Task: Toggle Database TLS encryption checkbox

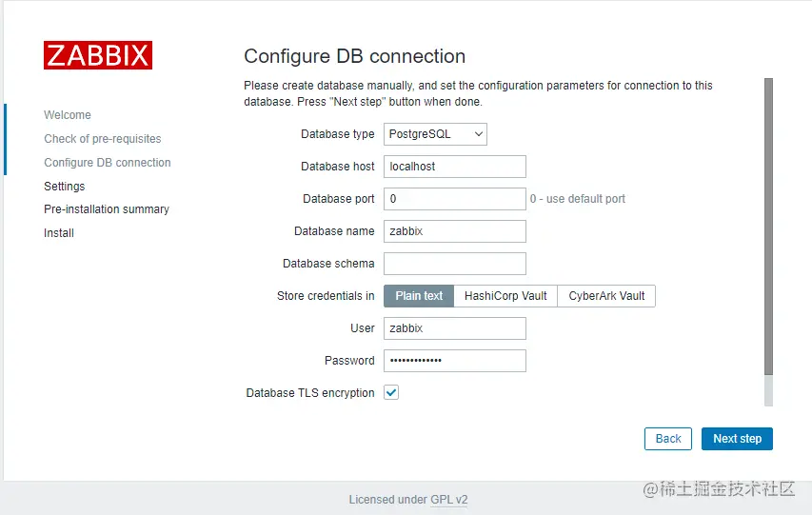Action: click(x=391, y=393)
